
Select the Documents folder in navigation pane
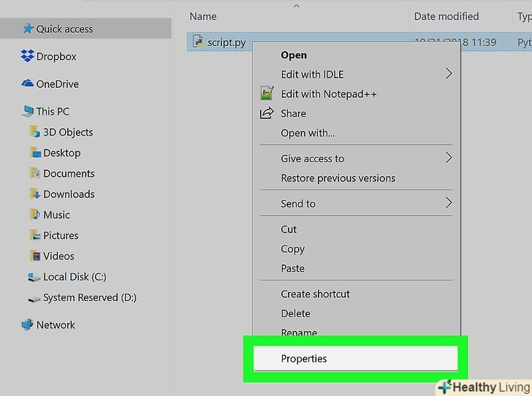point(69,174)
